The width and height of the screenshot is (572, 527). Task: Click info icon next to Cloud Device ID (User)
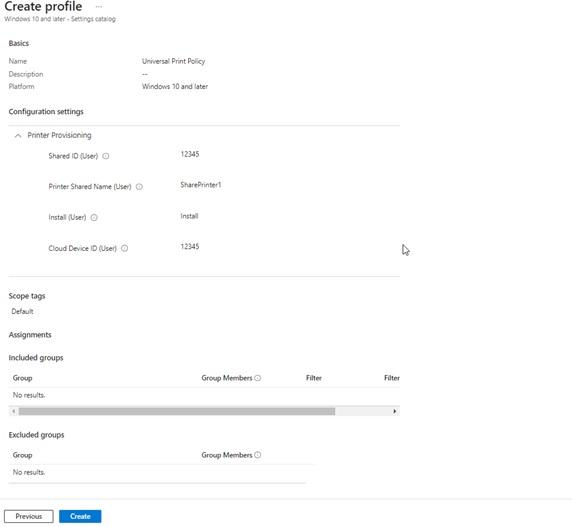tap(124, 248)
